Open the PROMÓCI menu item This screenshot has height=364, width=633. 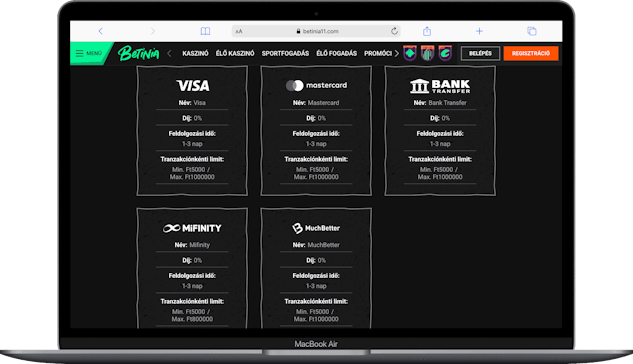pyautogui.click(x=378, y=53)
